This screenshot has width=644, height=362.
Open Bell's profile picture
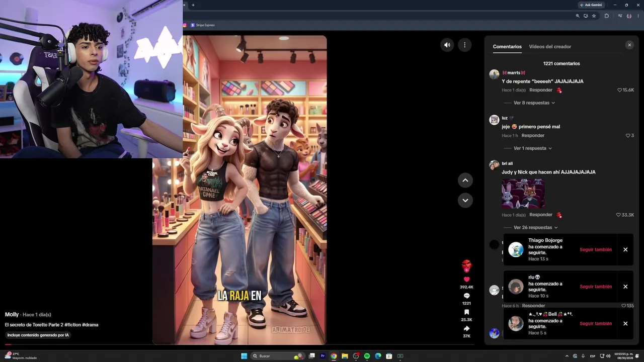[x=516, y=323]
